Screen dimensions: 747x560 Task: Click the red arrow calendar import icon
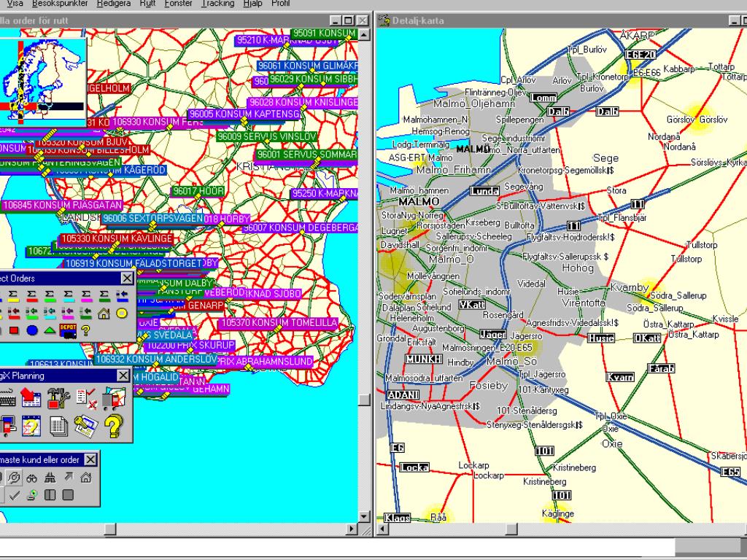(31, 398)
